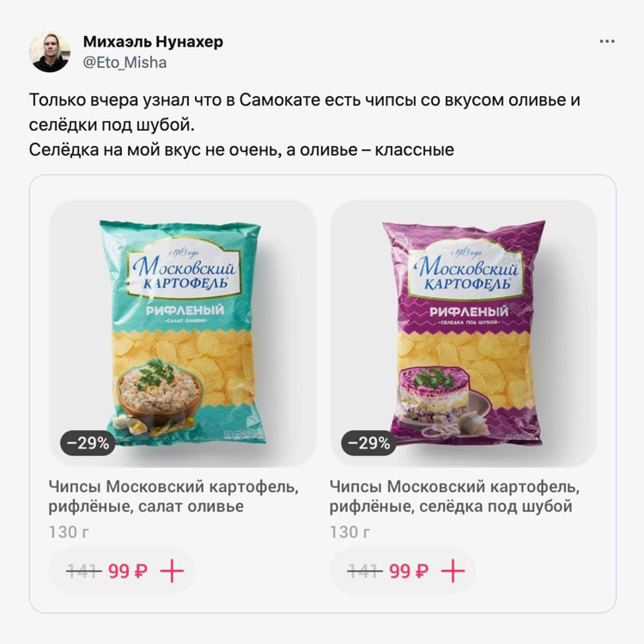This screenshot has height=644, width=644.
Task: Click crossed-out 141 price under оливье chips
Action: coord(84,571)
